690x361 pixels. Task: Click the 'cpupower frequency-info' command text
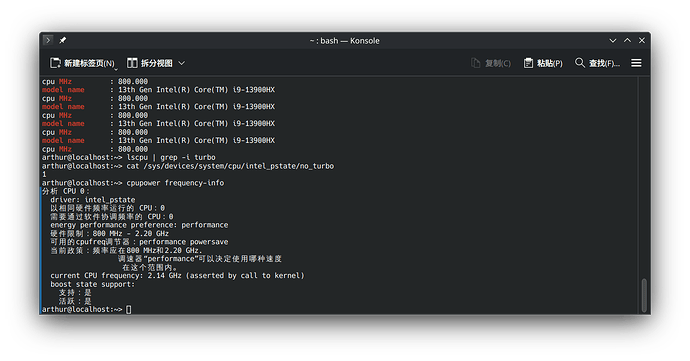pyautogui.click(x=175, y=183)
